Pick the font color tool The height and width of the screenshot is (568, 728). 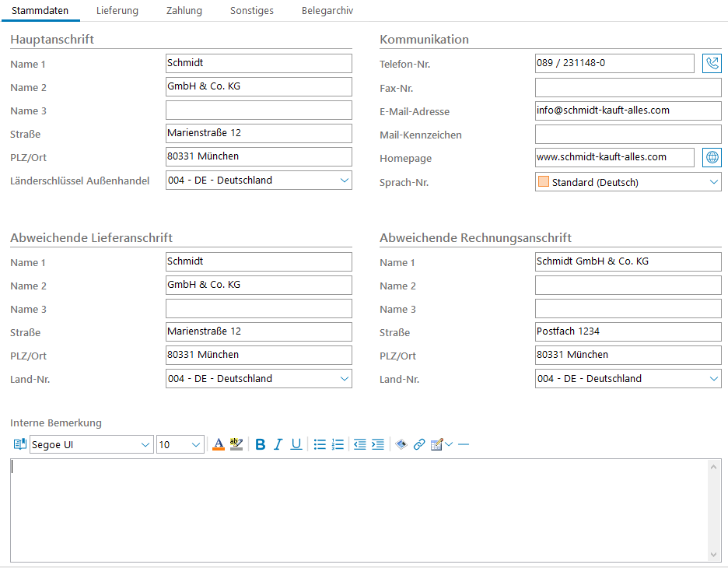point(219,444)
